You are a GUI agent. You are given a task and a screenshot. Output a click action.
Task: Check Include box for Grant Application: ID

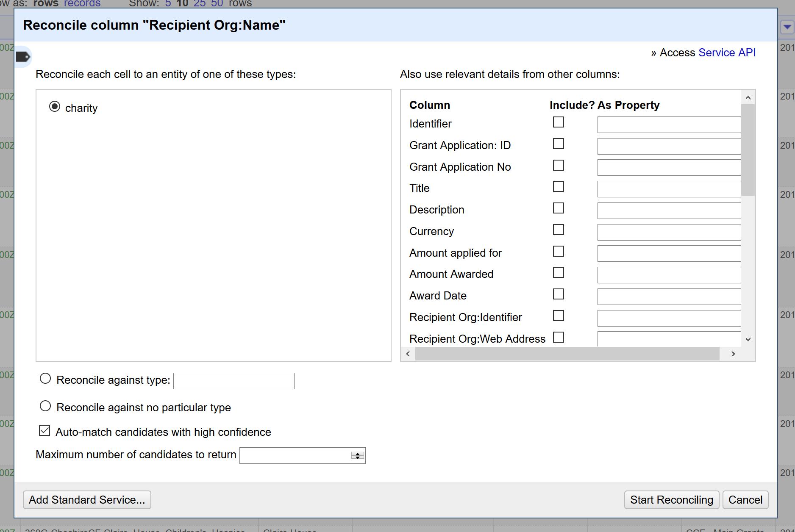559,144
